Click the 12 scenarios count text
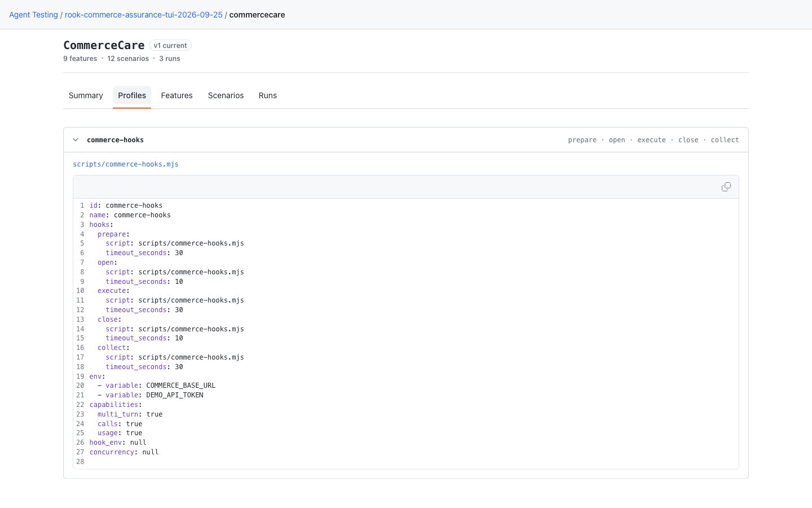 [x=128, y=59]
